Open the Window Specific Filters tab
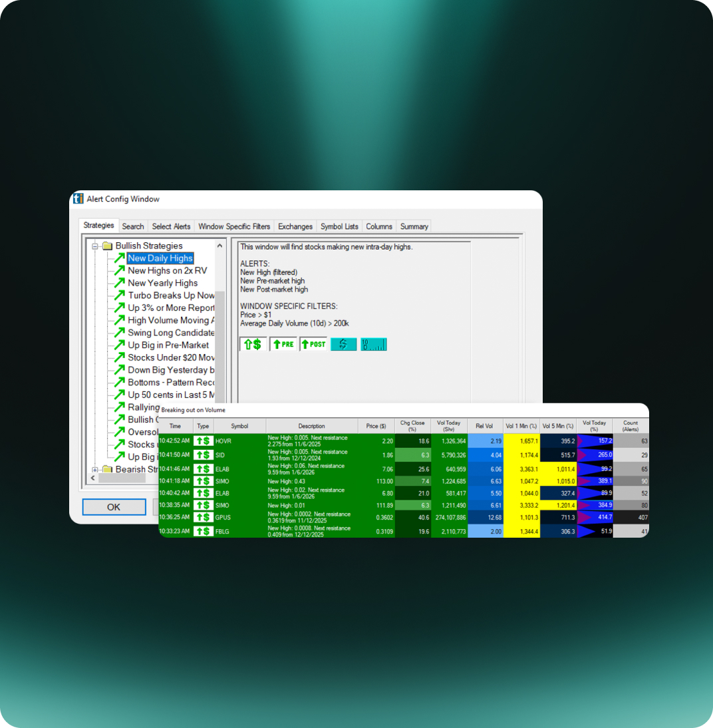 (x=234, y=226)
